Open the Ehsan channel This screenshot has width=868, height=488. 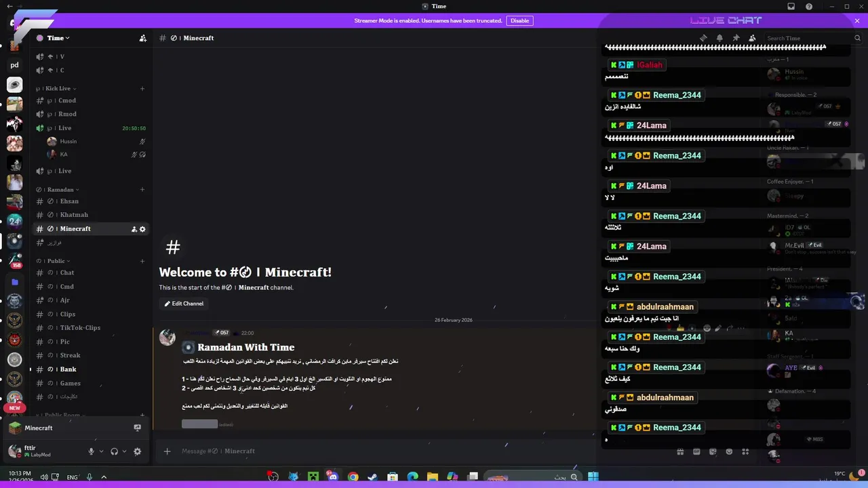90,201
